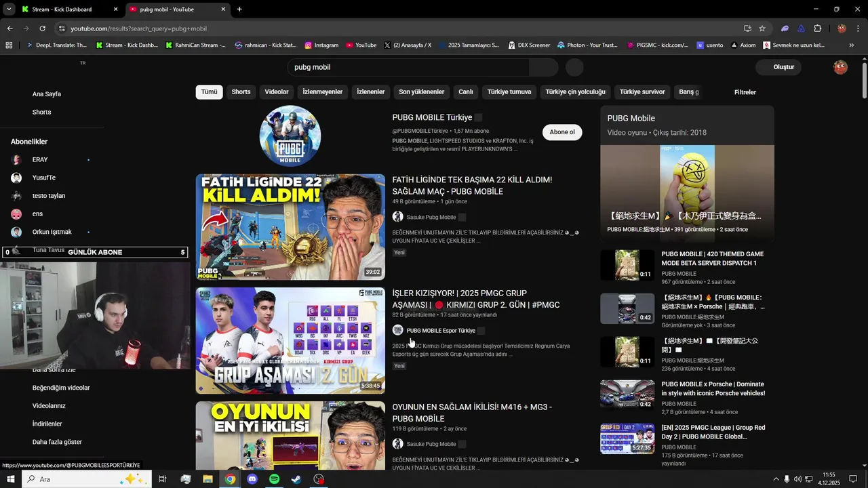Viewport: 868px width, 488px height.
Task: Open File Explorer from the taskbar
Action: click(x=208, y=479)
